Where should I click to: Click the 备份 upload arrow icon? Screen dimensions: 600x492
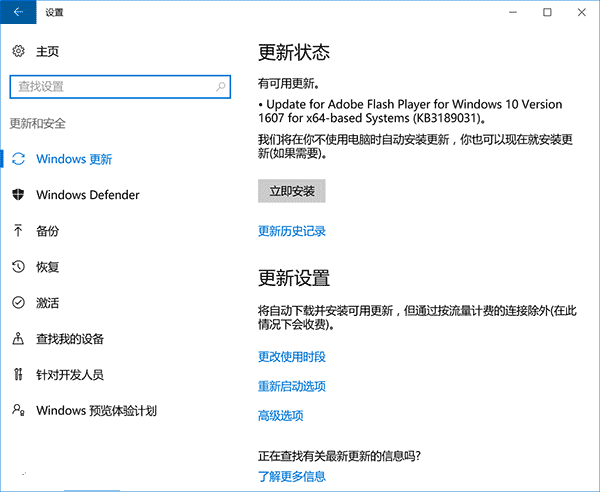click(18, 231)
